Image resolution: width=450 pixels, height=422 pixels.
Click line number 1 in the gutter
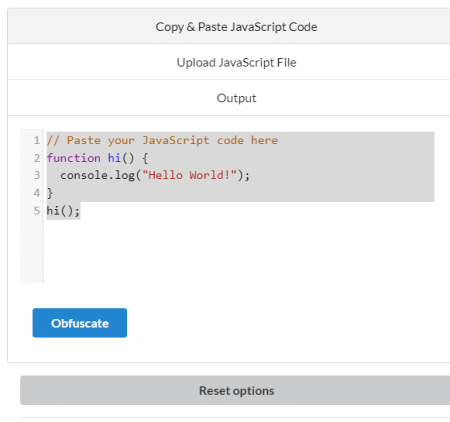[37, 140]
